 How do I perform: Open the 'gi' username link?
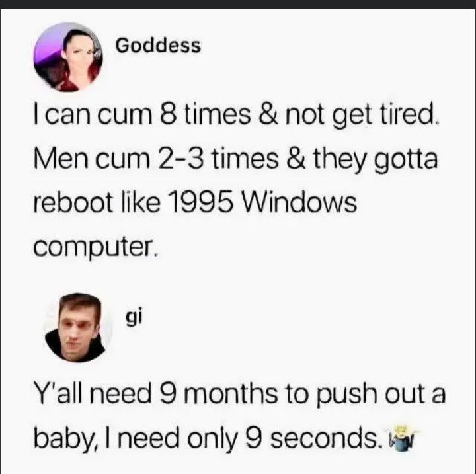click(134, 318)
